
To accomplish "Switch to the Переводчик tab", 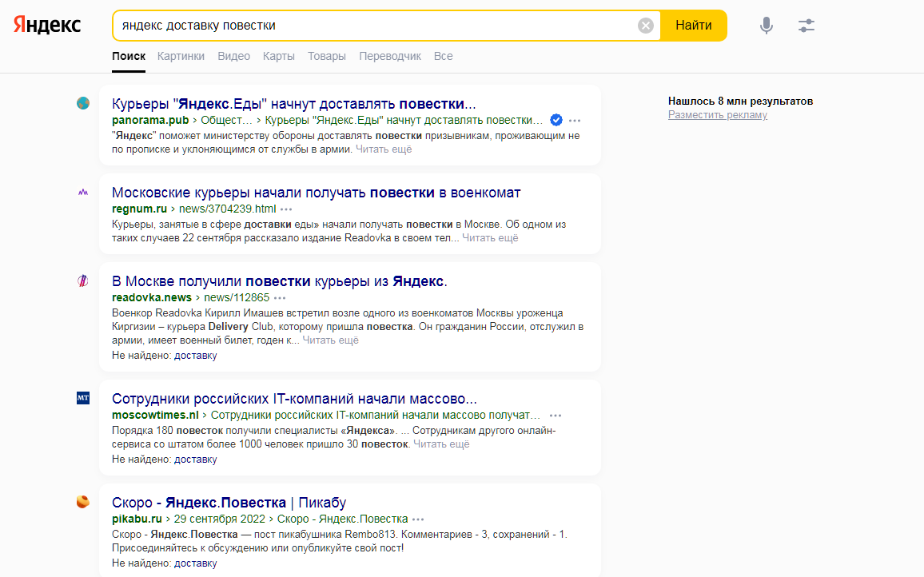I will [390, 56].
